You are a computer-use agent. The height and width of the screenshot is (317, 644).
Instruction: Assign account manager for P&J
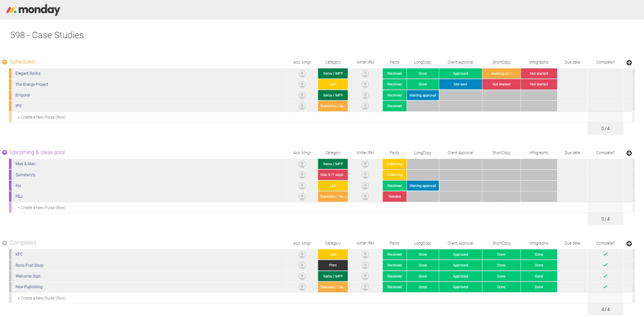pos(302,196)
